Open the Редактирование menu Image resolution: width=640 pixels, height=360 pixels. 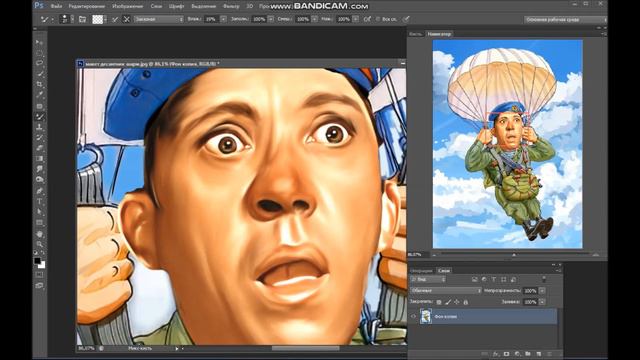[x=87, y=6]
